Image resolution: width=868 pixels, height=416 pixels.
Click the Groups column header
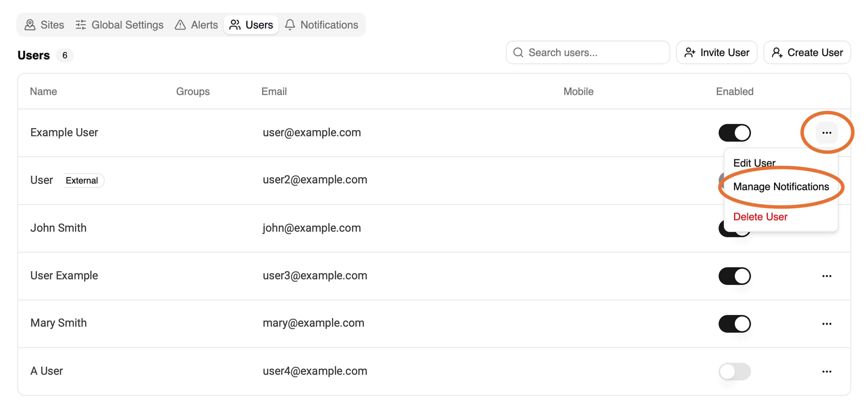tap(193, 91)
